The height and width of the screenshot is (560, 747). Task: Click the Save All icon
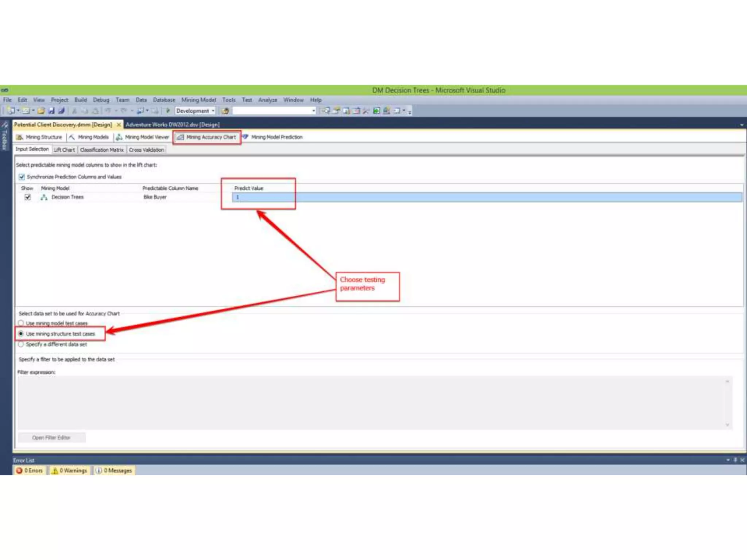tap(61, 110)
